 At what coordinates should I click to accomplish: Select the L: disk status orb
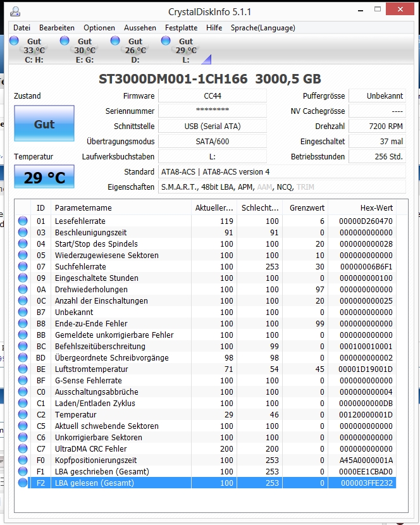[x=166, y=41]
